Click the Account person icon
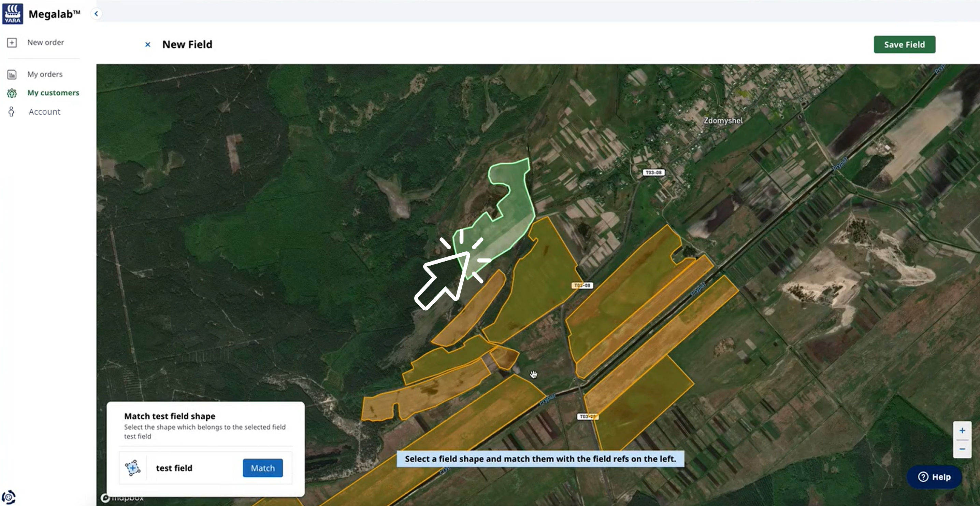Image resolution: width=980 pixels, height=506 pixels. pyautogui.click(x=11, y=112)
